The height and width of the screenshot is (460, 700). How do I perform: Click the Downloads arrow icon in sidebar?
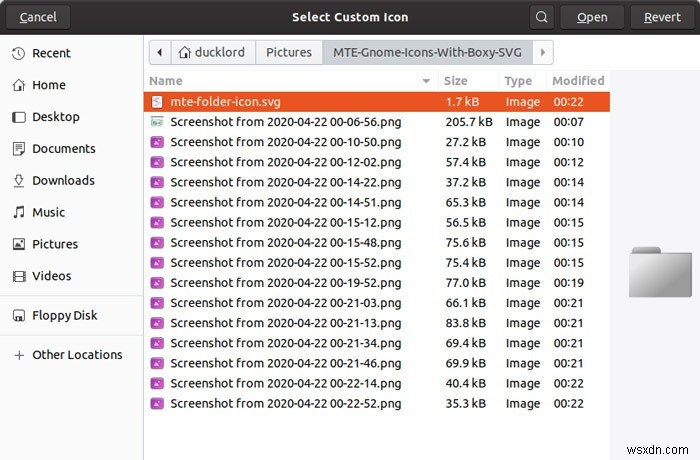(18, 180)
